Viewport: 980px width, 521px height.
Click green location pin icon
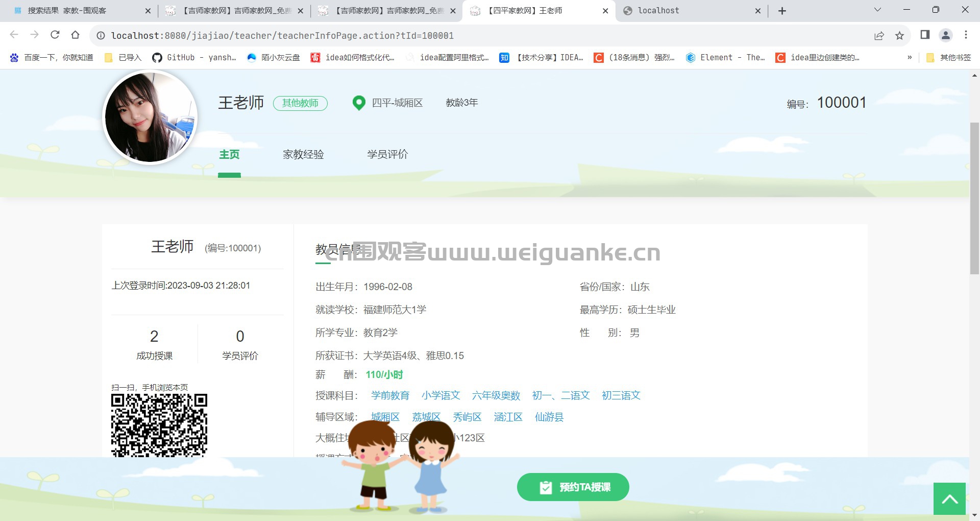tap(359, 103)
